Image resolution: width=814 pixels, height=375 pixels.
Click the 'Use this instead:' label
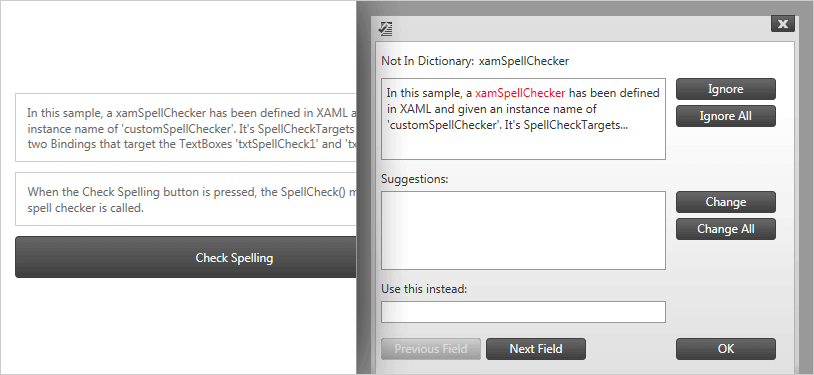424,289
